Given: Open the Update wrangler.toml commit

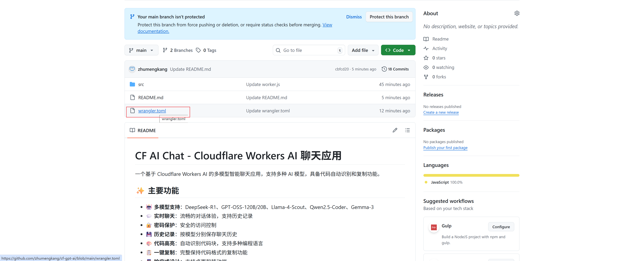Looking at the screenshot, I should click(x=268, y=111).
